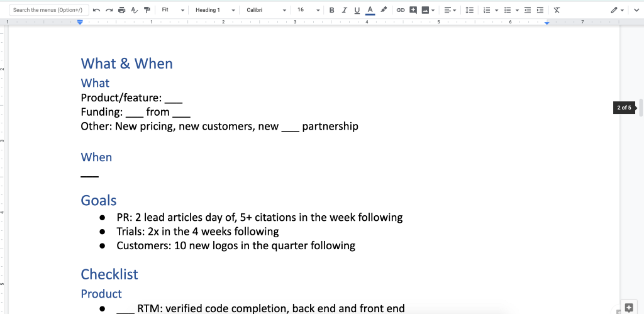Open the highlight color picker
This screenshot has width=644, height=314.
(x=384, y=10)
